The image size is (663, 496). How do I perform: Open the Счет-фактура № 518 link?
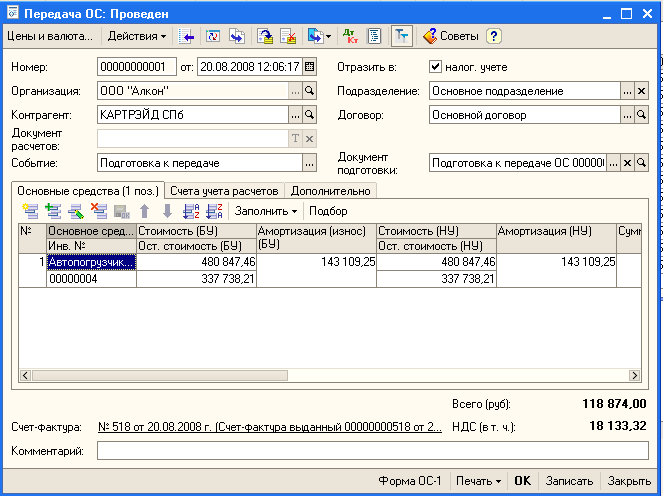pos(268,427)
